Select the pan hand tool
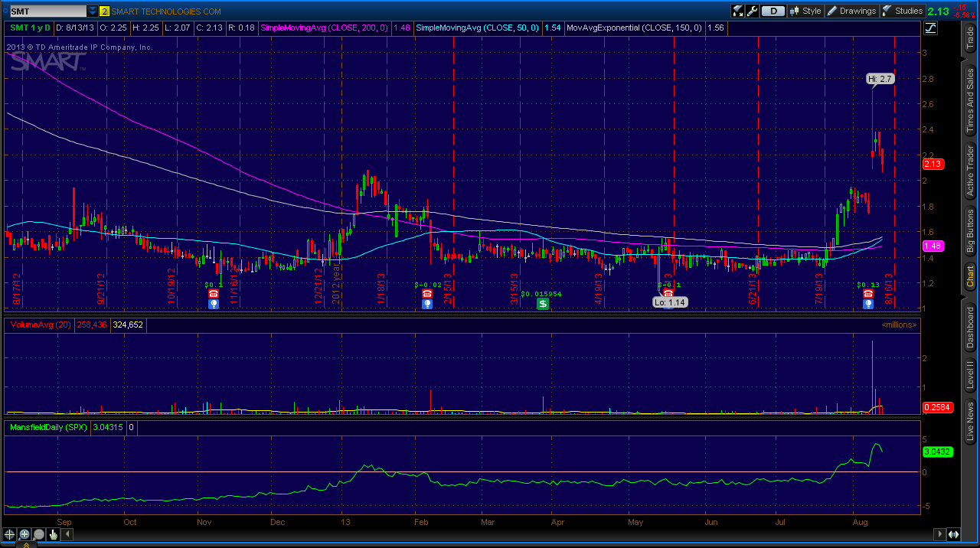 [x=53, y=534]
